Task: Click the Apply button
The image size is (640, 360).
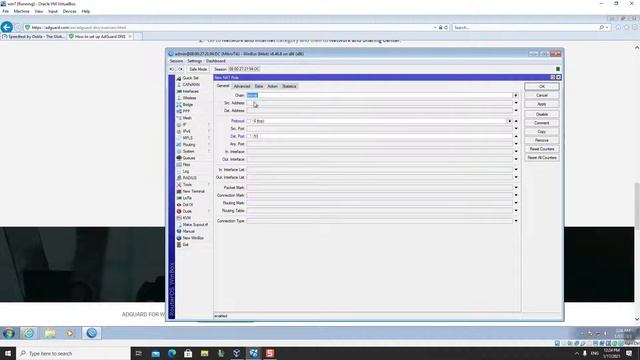Action: coord(542,104)
